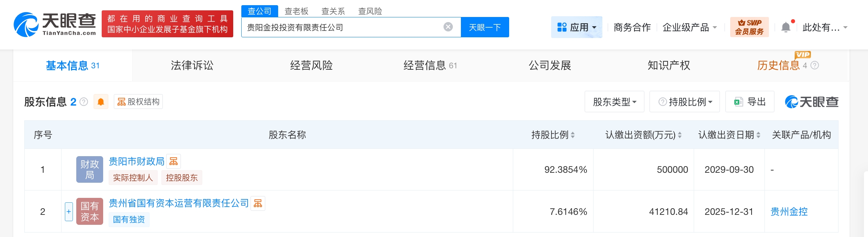Click help icon next to 股东信息
The height and width of the screenshot is (237, 868).
click(84, 102)
